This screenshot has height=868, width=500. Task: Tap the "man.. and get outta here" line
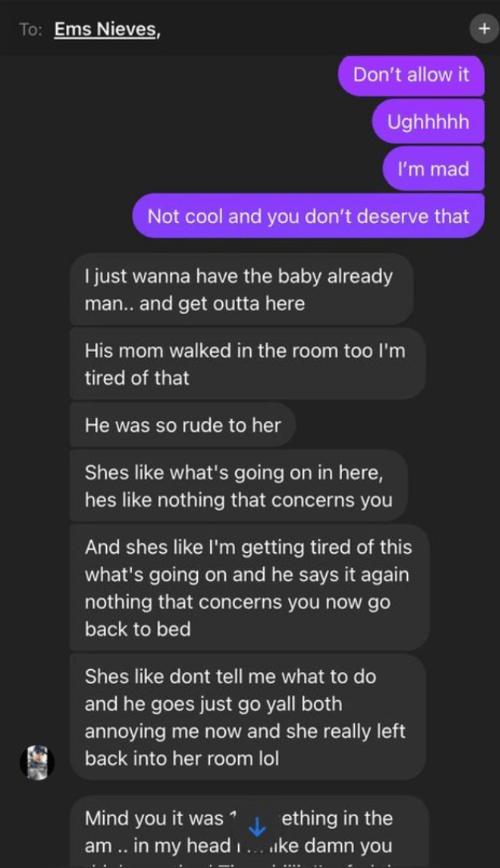coord(195,304)
